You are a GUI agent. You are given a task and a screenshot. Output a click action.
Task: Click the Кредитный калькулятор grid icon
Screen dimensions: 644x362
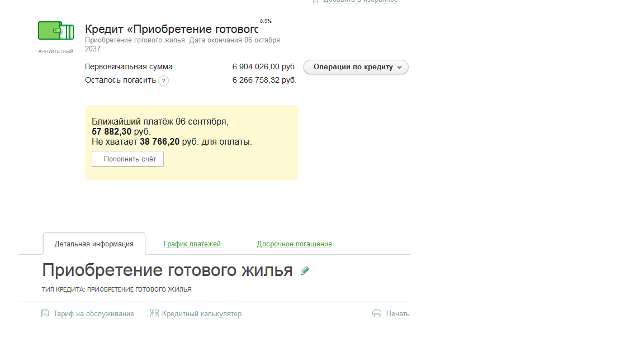(155, 313)
